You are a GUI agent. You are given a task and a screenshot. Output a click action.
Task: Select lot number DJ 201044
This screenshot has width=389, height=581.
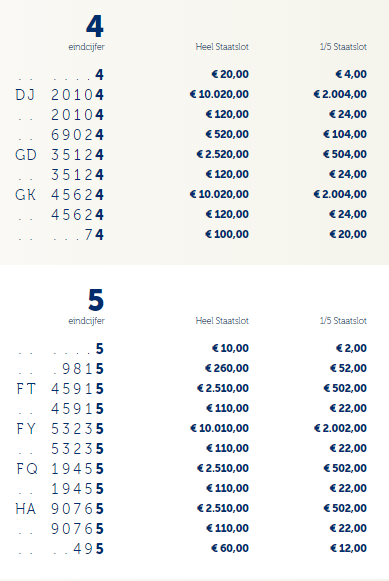(x=60, y=95)
